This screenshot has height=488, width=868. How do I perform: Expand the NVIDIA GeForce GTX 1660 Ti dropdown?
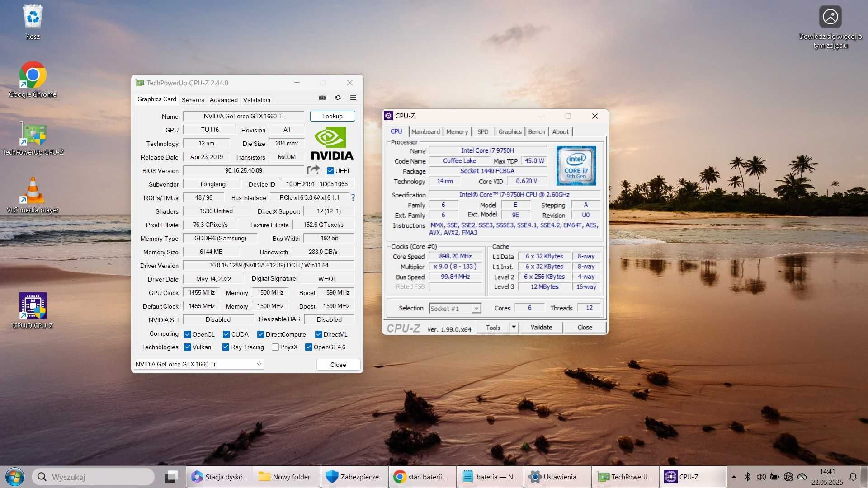(x=198, y=364)
